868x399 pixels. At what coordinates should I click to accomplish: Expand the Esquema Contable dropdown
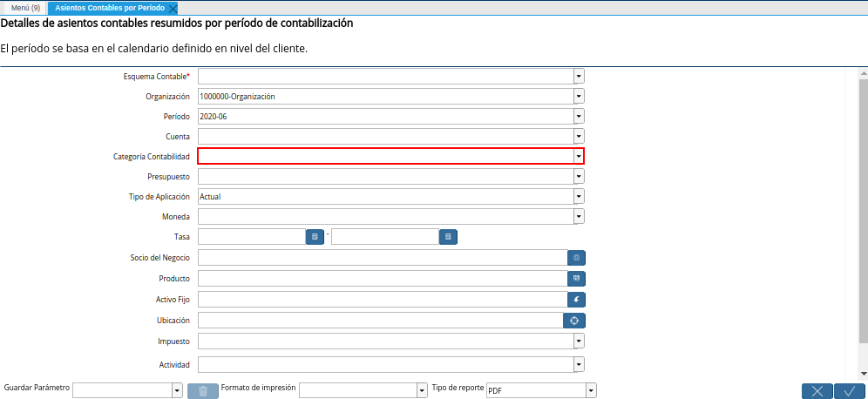coord(579,76)
